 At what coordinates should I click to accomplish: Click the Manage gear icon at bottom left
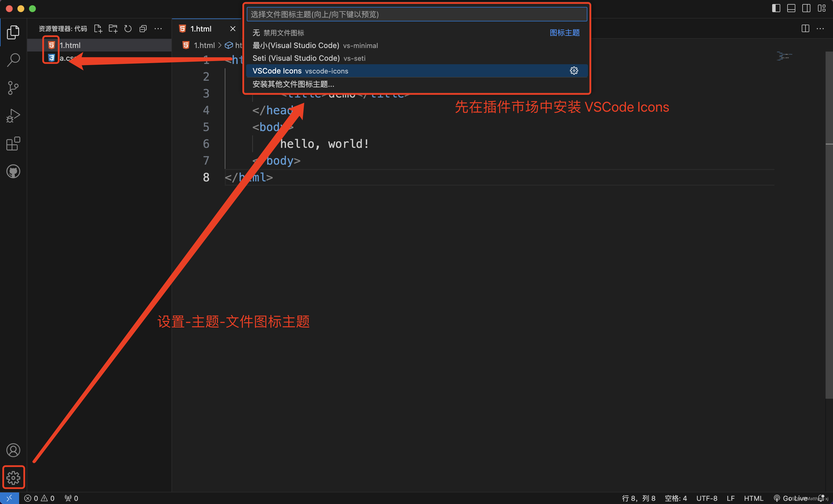pyautogui.click(x=13, y=477)
